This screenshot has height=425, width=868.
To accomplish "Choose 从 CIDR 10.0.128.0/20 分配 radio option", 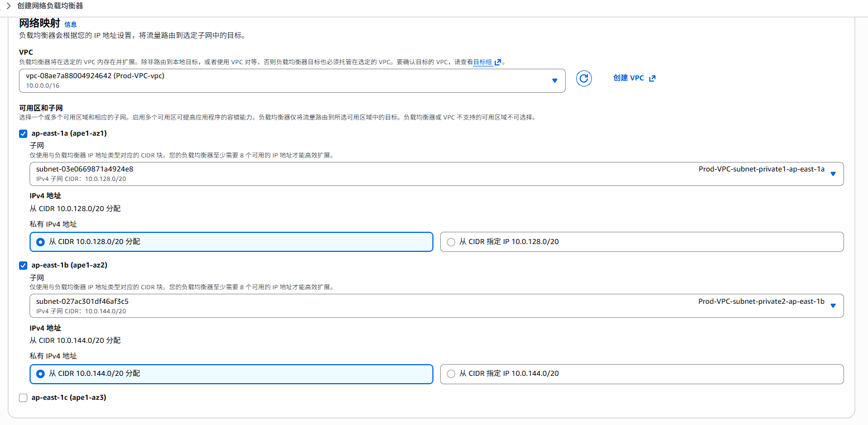I will coord(40,242).
